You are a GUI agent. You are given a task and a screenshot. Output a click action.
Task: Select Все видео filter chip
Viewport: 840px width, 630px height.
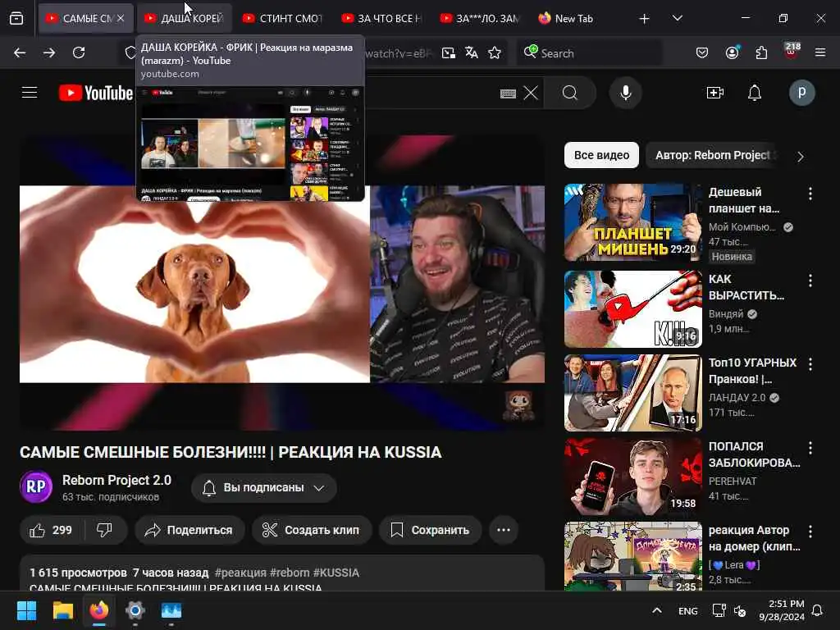[x=601, y=155]
